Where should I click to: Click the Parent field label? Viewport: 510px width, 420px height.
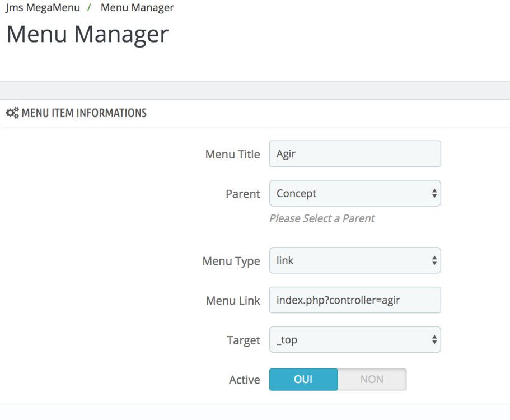click(242, 194)
